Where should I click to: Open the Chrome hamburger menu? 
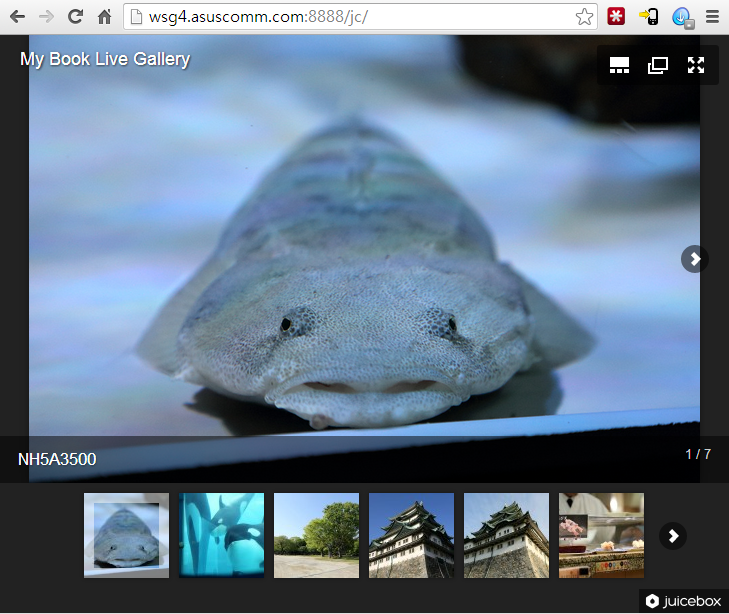(712, 17)
